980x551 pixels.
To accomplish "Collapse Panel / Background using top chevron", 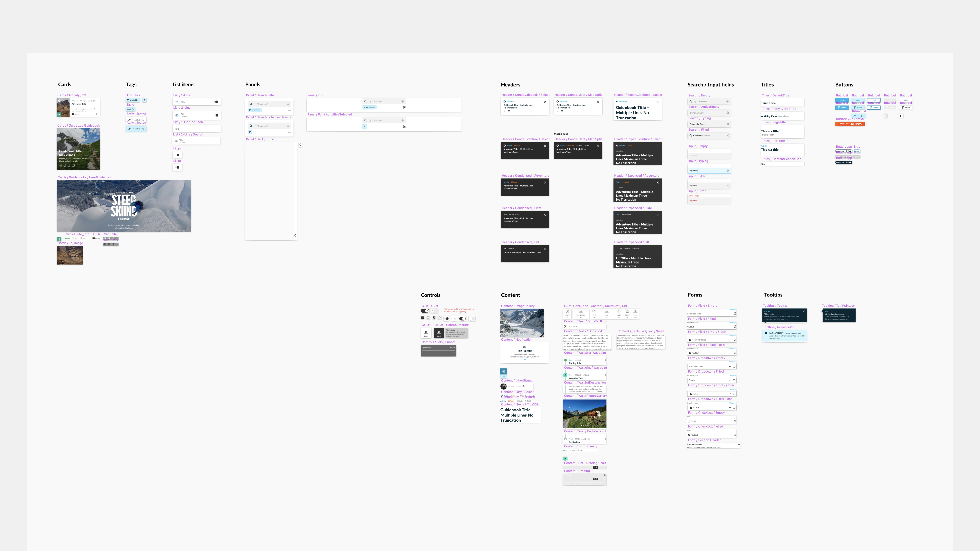I will (x=300, y=144).
